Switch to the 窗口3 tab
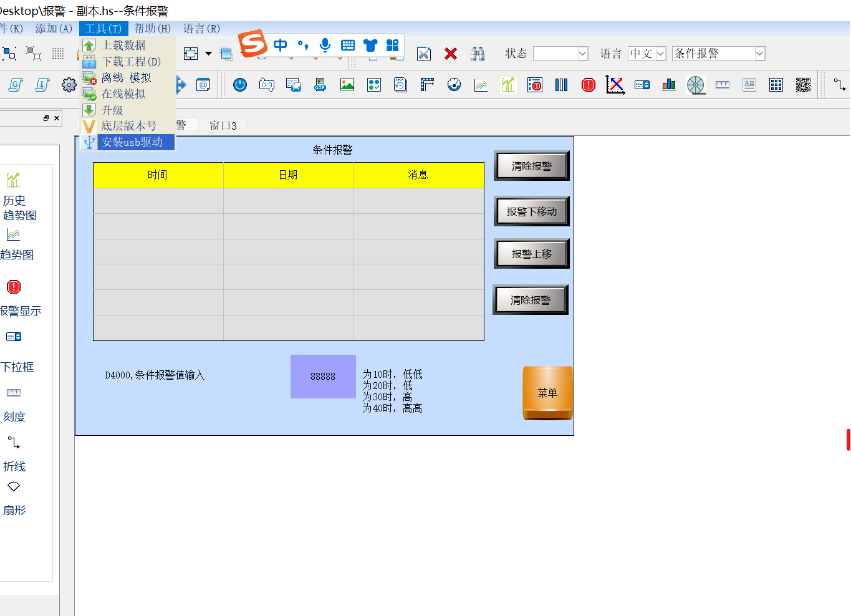Image resolution: width=851 pixels, height=616 pixels. (x=223, y=125)
